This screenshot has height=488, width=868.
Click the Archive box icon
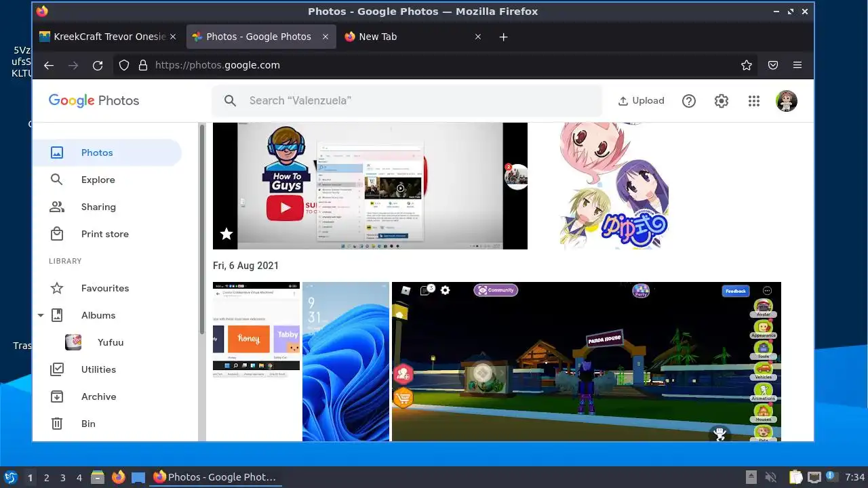[x=57, y=396]
